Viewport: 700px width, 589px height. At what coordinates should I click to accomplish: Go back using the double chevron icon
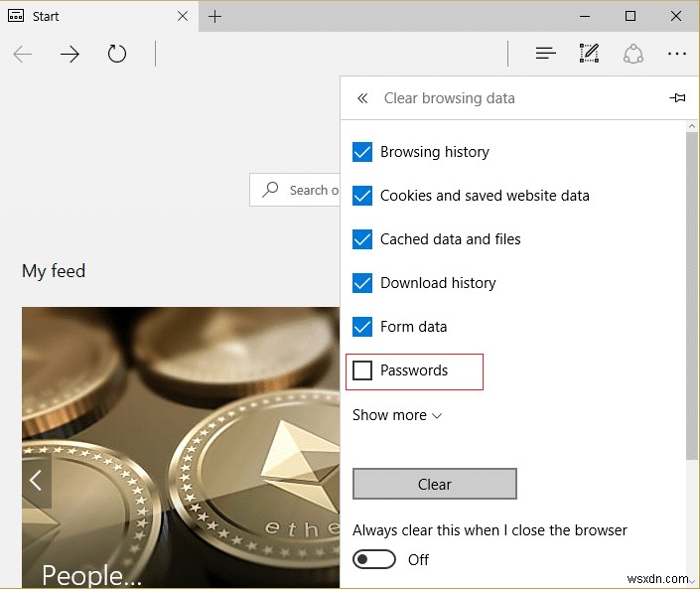tap(362, 98)
